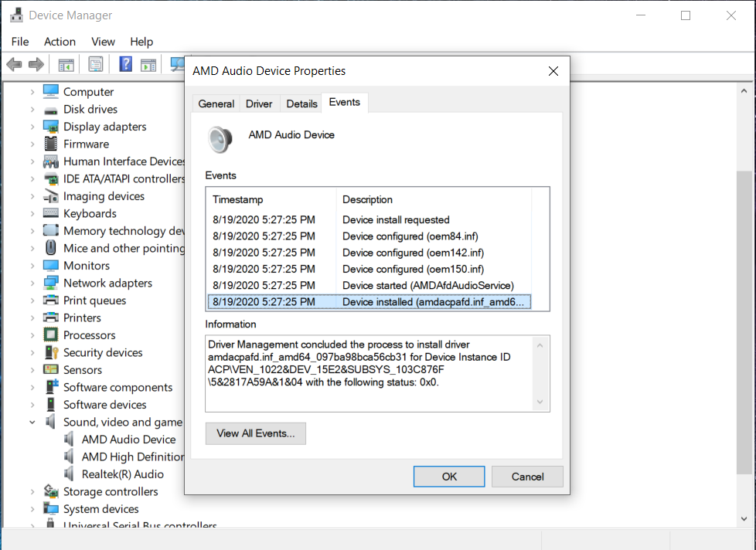Open the Action menu

tap(60, 42)
